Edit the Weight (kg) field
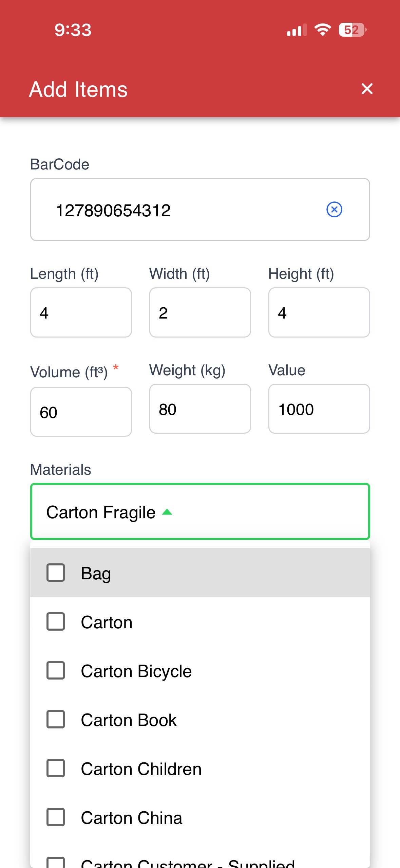 point(200,409)
